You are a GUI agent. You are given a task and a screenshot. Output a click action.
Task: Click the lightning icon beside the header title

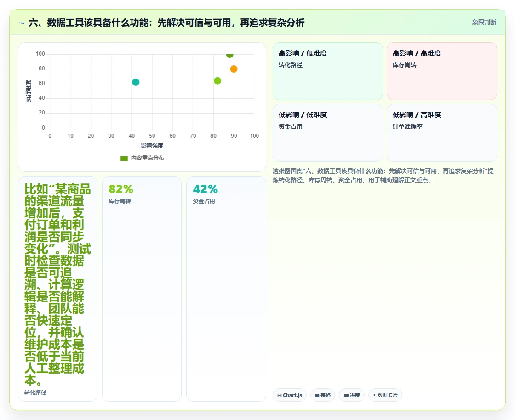22,23
